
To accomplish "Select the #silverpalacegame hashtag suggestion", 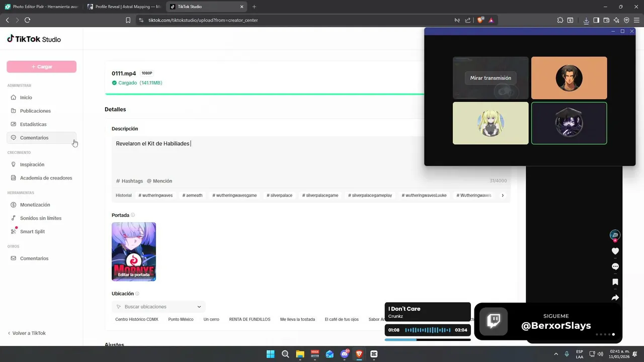I will tap(320, 195).
